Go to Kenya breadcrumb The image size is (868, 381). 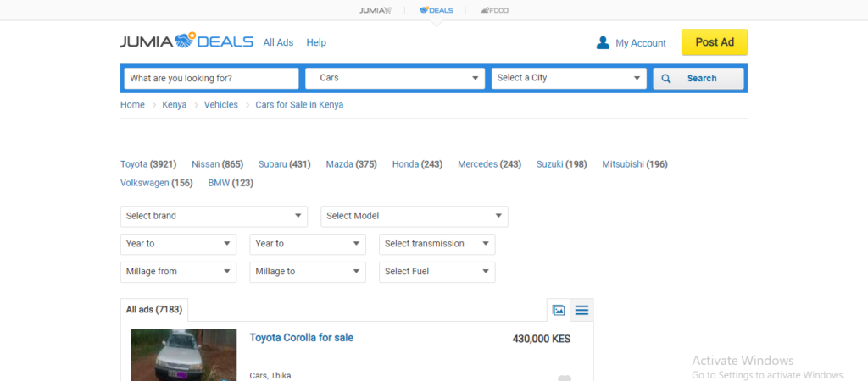click(175, 104)
